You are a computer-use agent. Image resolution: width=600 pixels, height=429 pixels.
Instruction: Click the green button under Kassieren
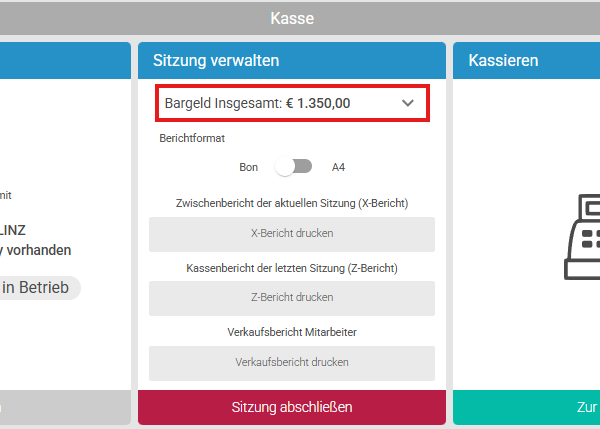[x=527, y=407]
